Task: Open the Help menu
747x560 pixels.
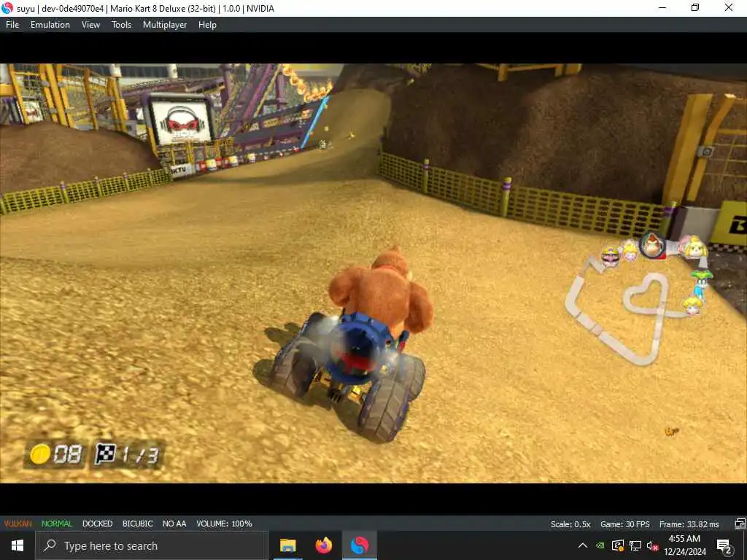Action: 207,25
